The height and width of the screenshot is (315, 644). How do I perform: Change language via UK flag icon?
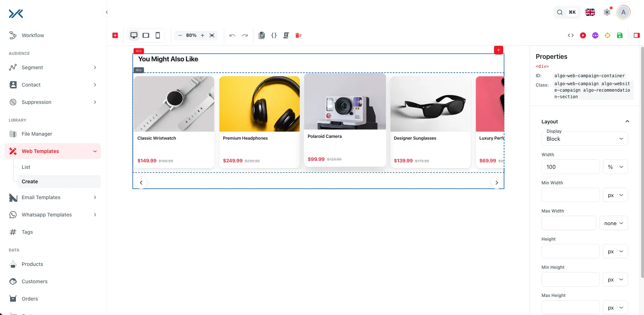(590, 12)
